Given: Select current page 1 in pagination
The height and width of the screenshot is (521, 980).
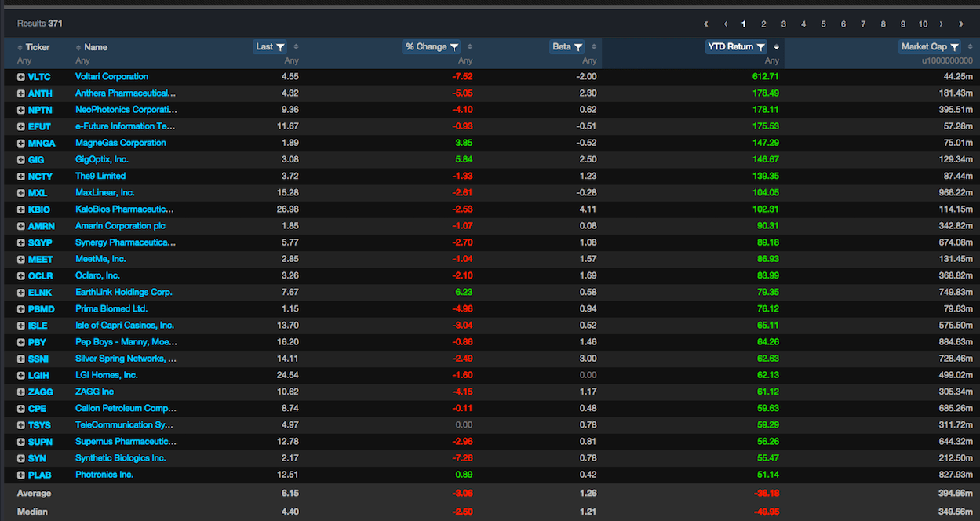Looking at the screenshot, I should click(744, 24).
